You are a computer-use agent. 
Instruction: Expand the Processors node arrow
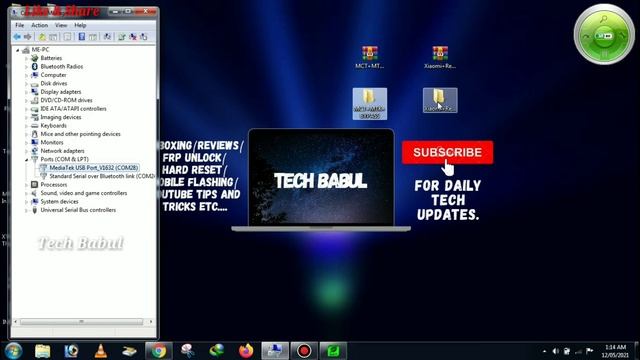coord(27,185)
